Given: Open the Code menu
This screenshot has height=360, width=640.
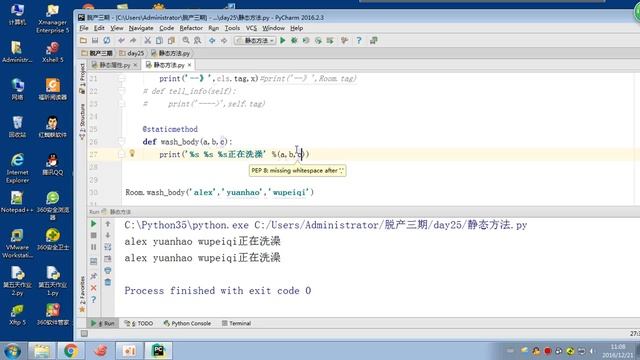Looking at the screenshot, I should tap(167, 28).
